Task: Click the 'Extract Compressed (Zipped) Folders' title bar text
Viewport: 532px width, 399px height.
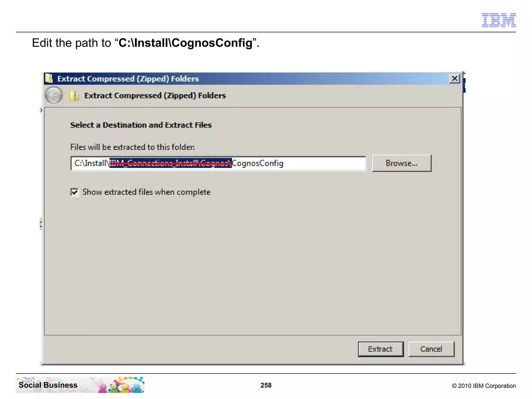Action: click(128, 79)
